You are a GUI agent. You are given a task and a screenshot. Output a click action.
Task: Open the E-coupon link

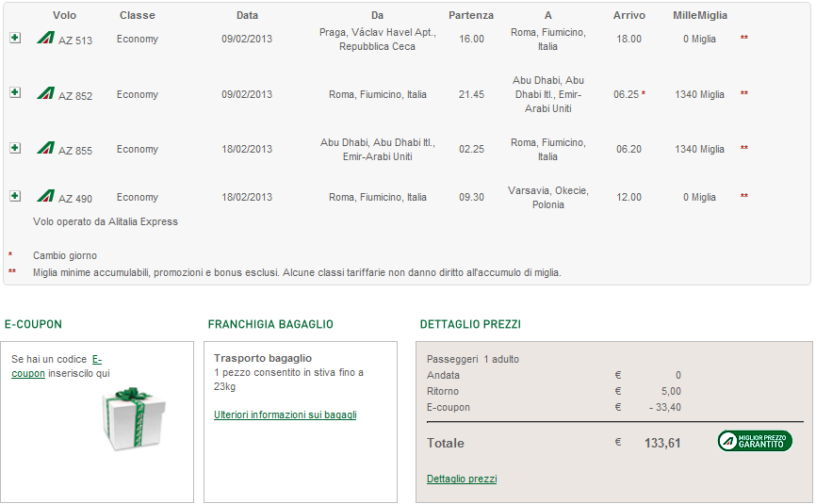point(57,366)
